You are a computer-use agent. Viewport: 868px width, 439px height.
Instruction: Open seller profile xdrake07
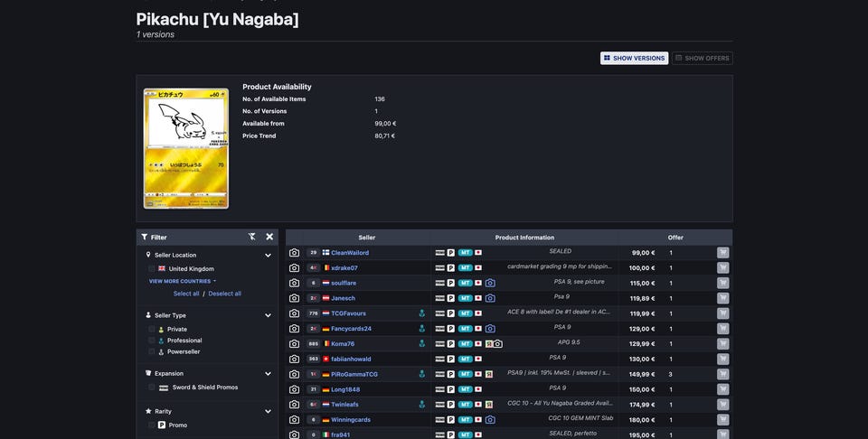(x=344, y=268)
